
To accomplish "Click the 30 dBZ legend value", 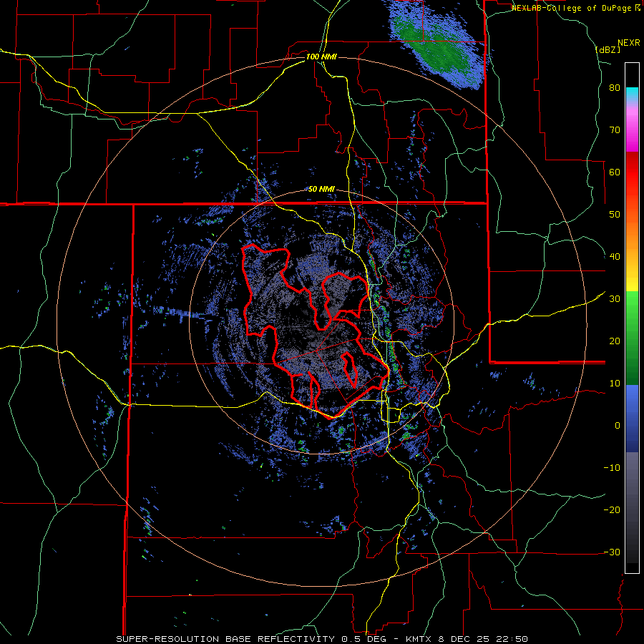I will point(615,299).
